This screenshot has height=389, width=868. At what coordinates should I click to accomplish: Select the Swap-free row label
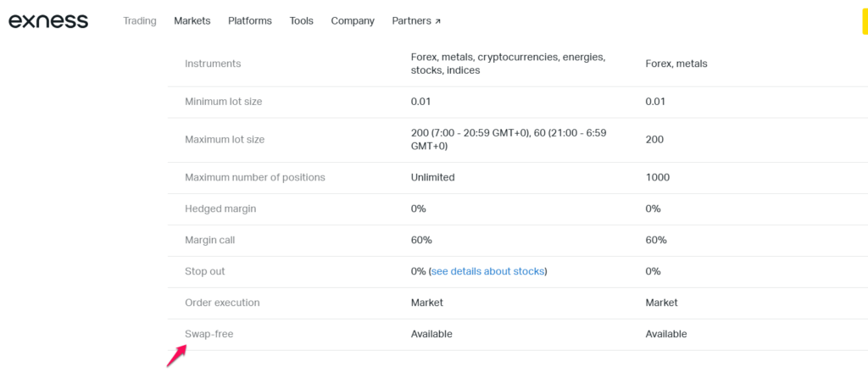[209, 334]
